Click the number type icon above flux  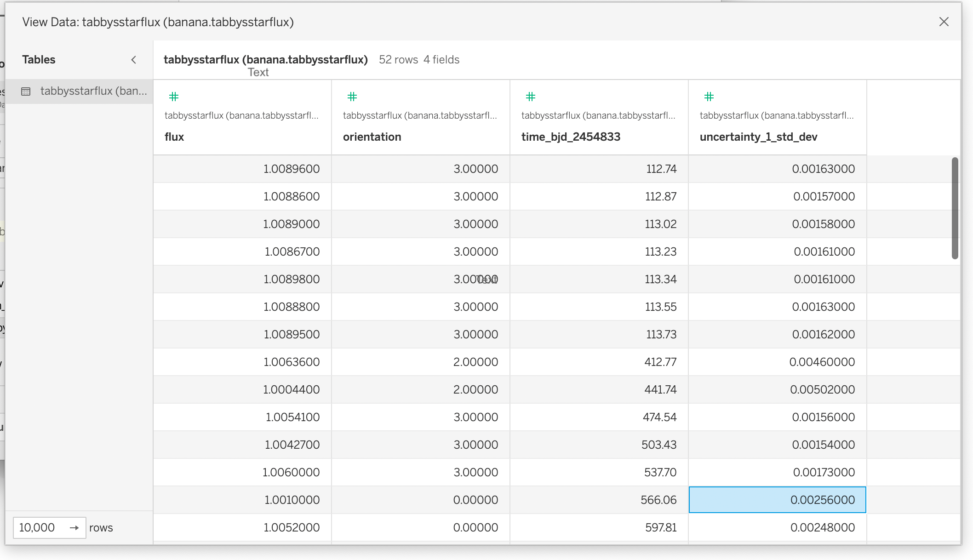coord(174,97)
